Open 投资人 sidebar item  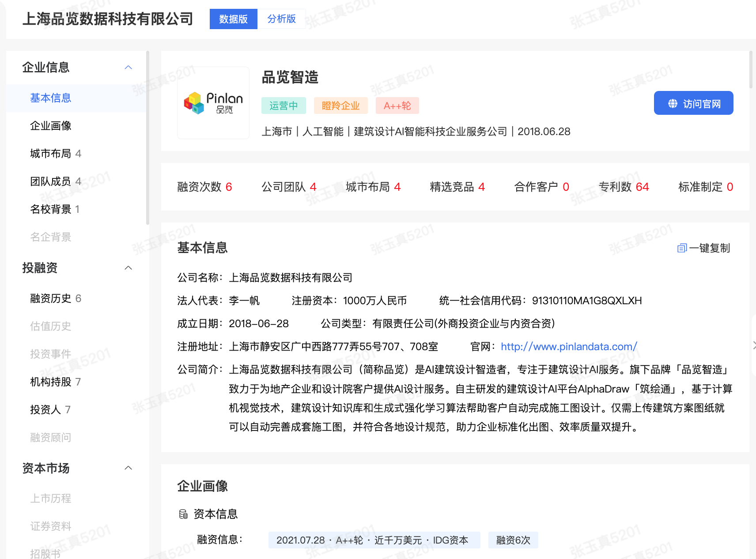tap(50, 410)
